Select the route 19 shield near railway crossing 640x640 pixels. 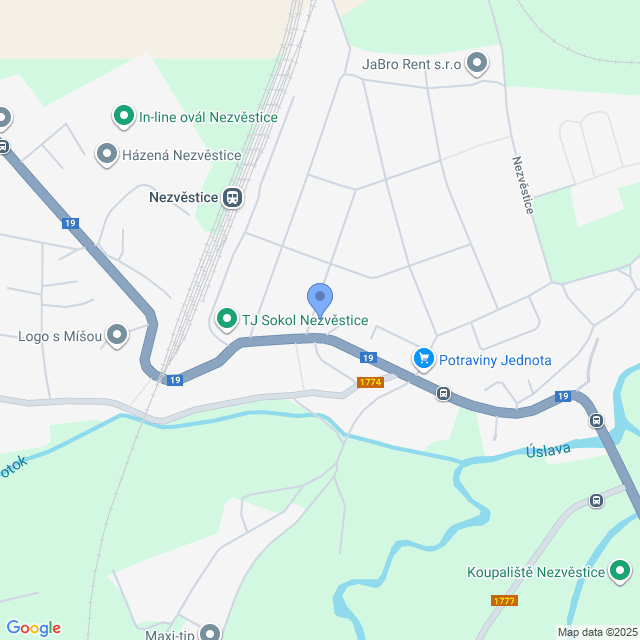[x=175, y=380]
